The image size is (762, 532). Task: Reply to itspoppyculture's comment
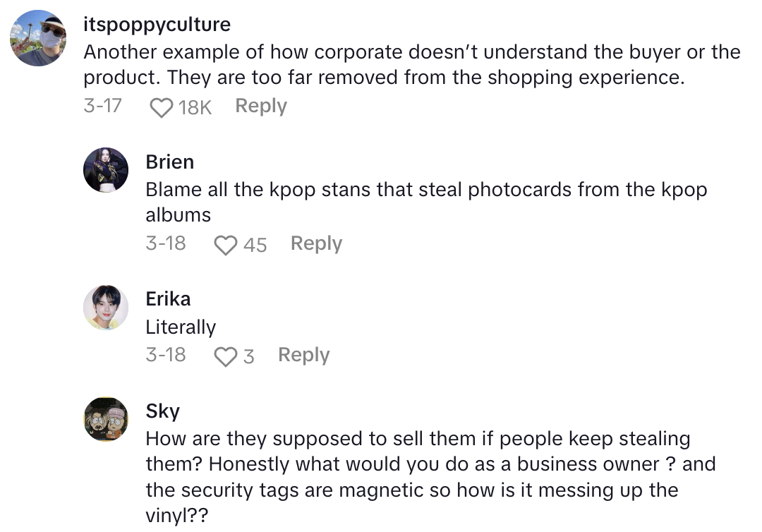261,106
